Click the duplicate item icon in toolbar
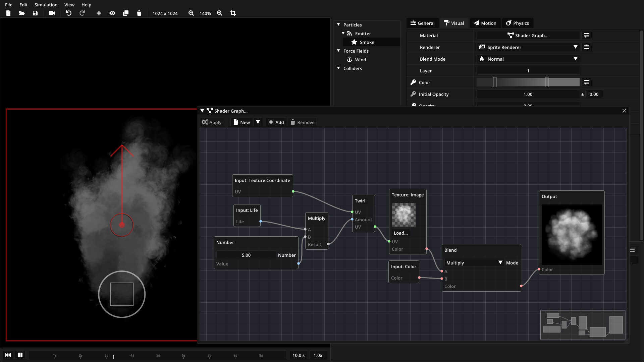The image size is (644, 362). click(x=126, y=13)
